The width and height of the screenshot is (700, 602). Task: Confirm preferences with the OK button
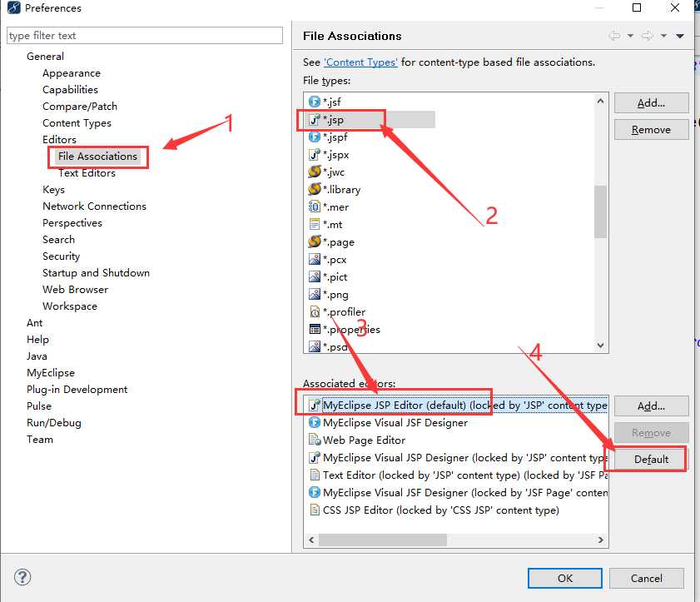(564, 579)
